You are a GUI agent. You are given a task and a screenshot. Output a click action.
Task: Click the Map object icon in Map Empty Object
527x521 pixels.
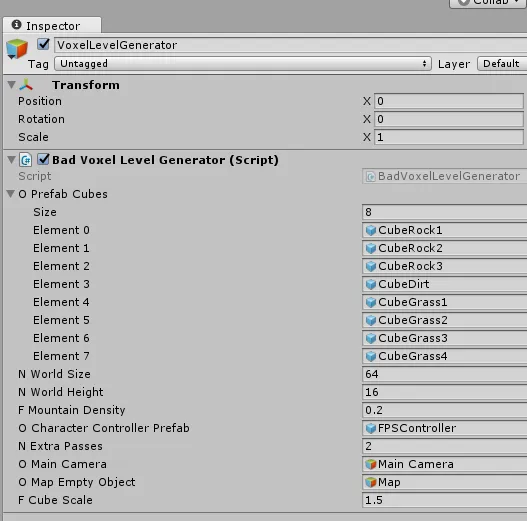(371, 482)
